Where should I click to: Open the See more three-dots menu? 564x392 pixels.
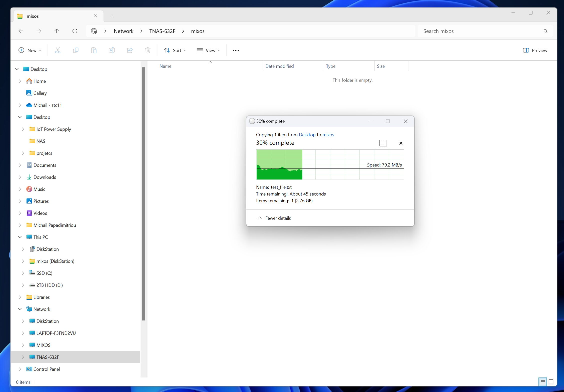click(236, 50)
